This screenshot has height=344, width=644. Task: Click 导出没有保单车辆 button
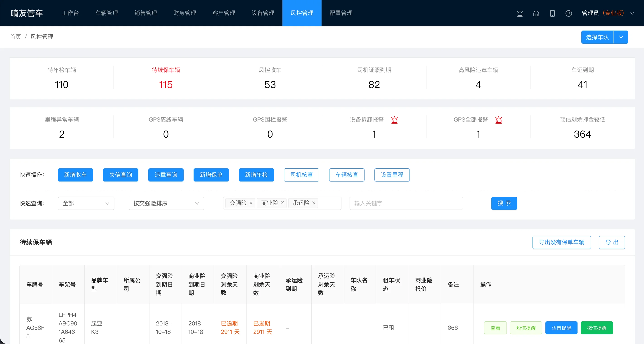[561, 242]
